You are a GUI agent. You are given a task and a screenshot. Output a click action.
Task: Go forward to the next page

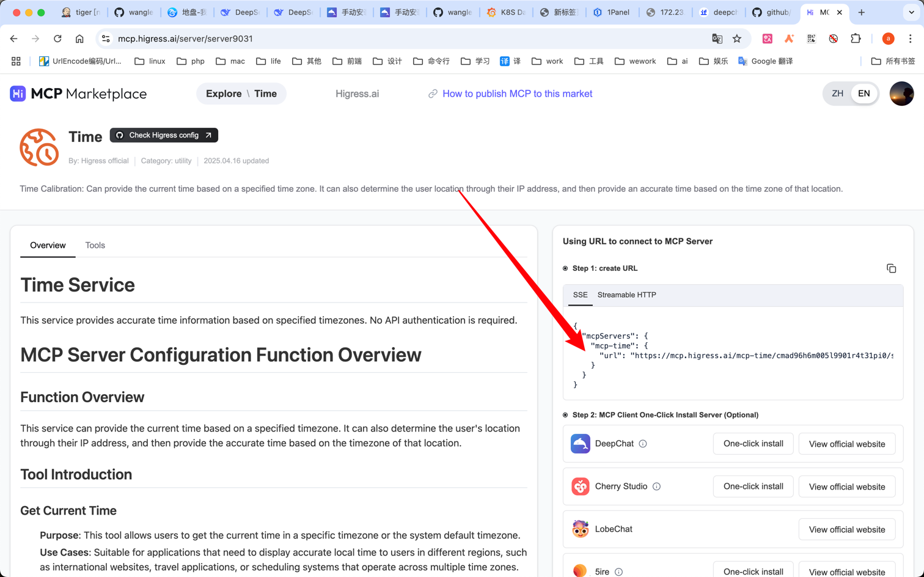35,39
